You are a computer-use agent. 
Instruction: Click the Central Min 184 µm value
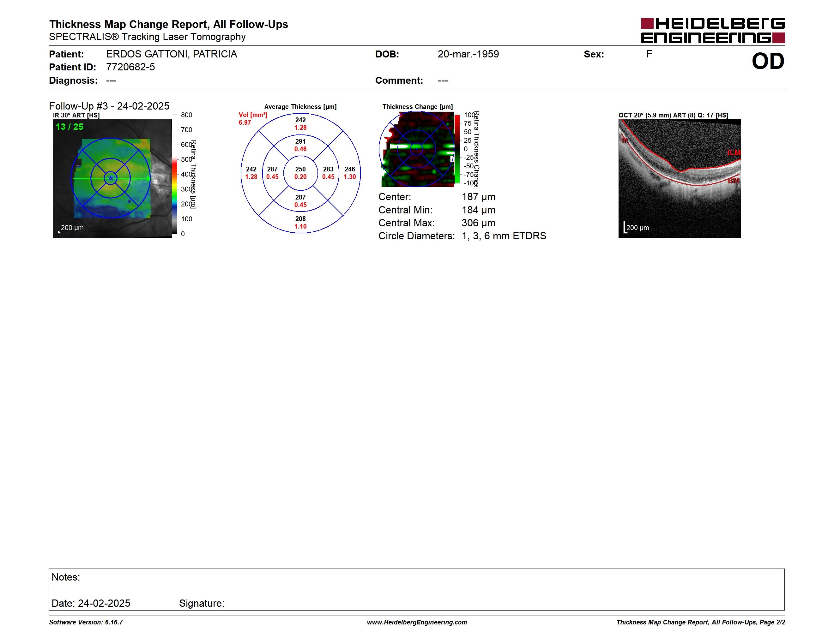click(x=479, y=210)
